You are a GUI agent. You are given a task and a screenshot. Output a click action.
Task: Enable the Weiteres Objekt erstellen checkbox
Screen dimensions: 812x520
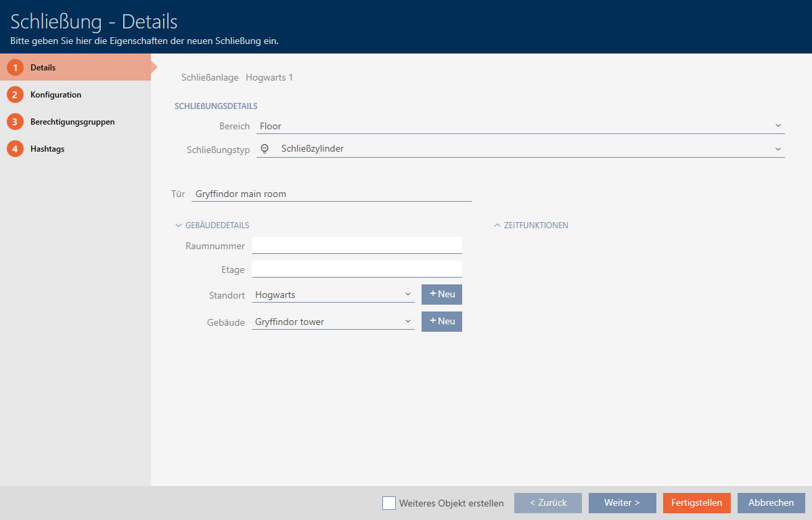click(x=389, y=503)
